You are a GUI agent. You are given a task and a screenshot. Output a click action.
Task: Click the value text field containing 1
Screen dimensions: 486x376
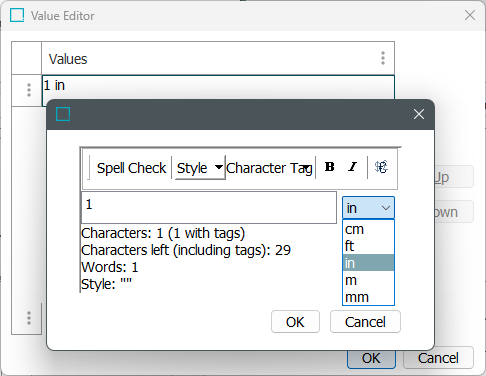209,207
